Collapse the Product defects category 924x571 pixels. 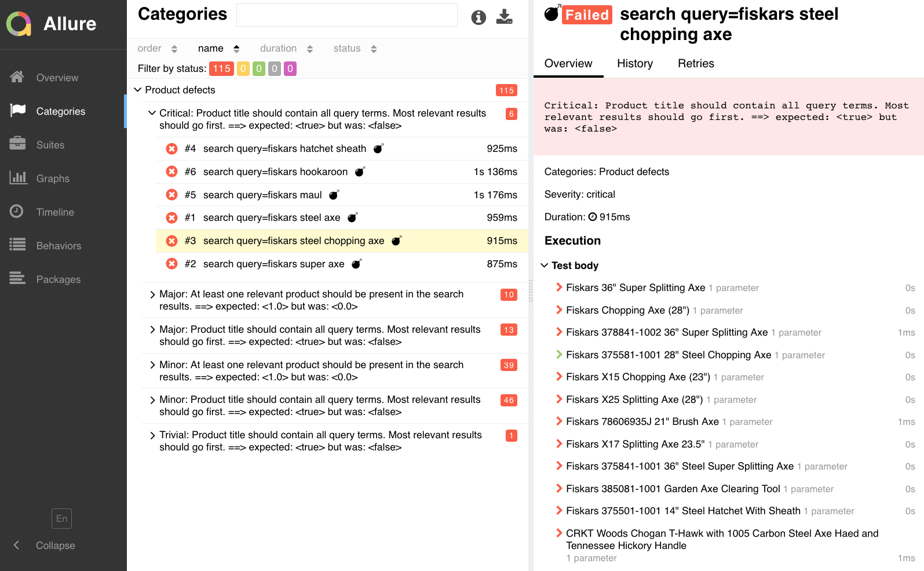click(x=138, y=90)
